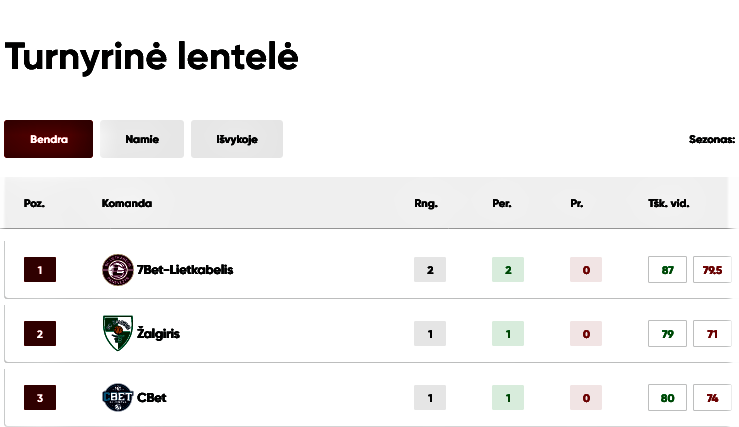Sort by Tšk. vid. points header

668,203
